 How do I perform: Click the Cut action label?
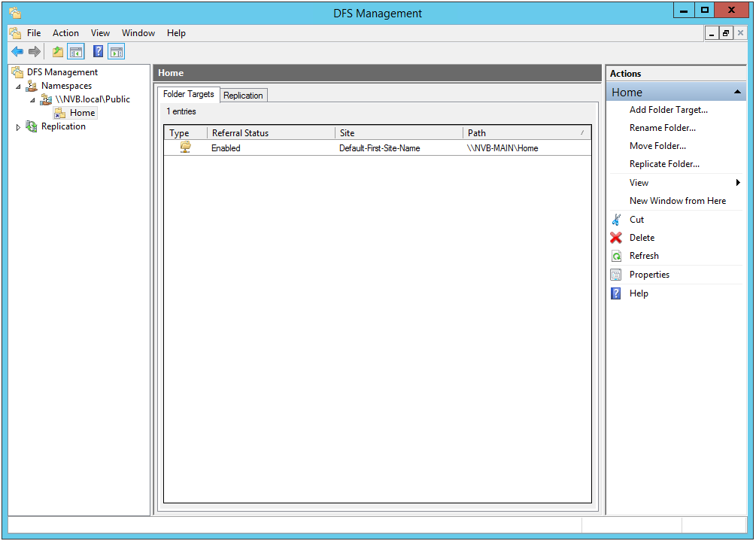point(636,220)
